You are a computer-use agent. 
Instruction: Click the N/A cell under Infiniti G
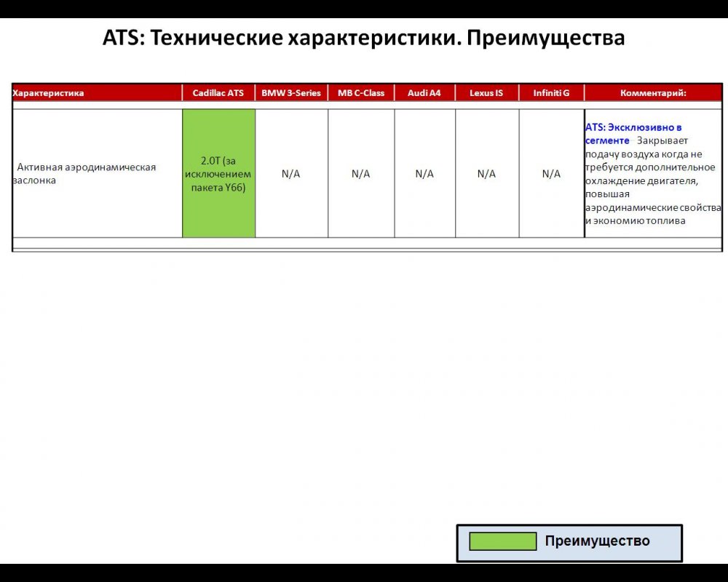[x=551, y=173]
